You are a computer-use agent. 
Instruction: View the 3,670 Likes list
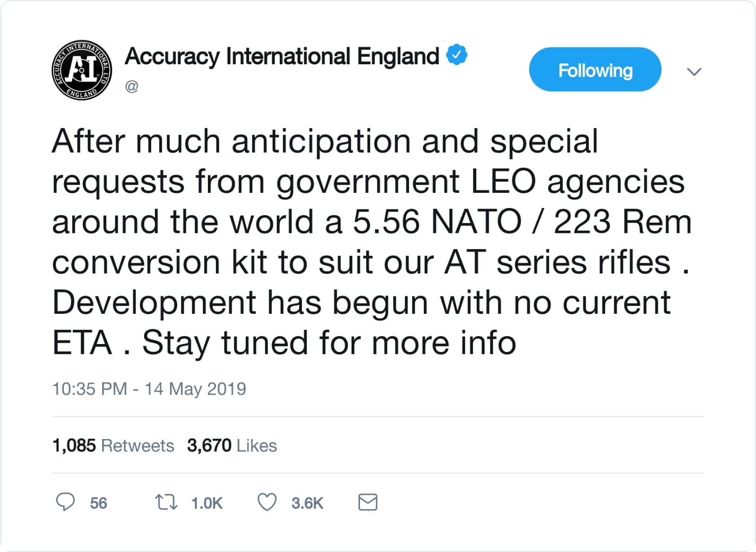point(232,446)
